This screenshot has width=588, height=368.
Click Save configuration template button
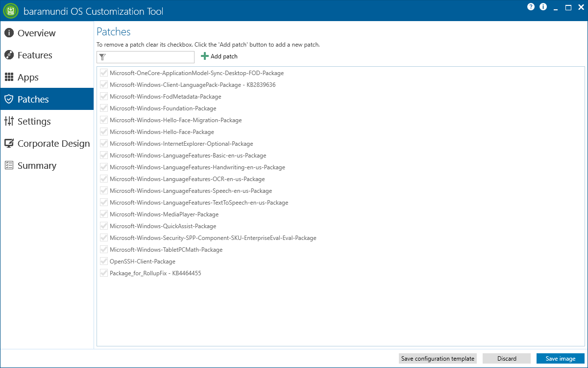pyautogui.click(x=438, y=359)
